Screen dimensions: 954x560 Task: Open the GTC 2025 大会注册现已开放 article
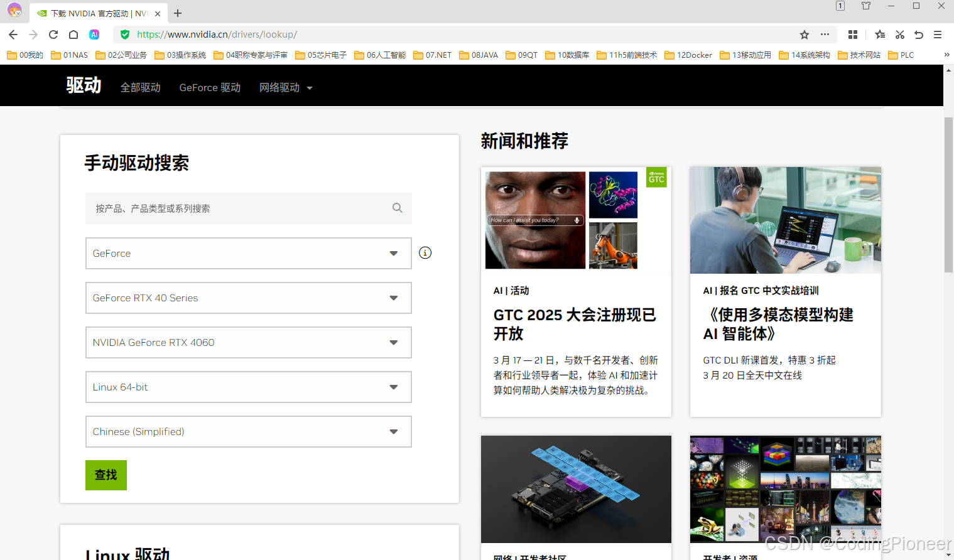coord(575,324)
